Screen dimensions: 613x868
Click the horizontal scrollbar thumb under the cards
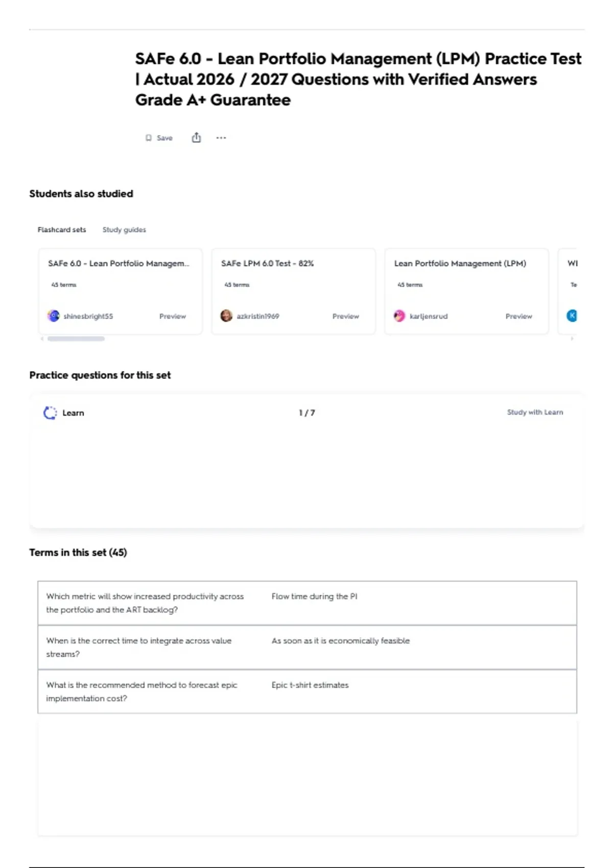click(x=76, y=339)
